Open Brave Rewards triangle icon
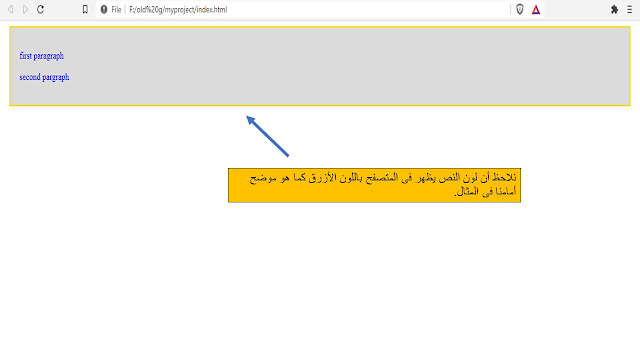 click(x=536, y=9)
